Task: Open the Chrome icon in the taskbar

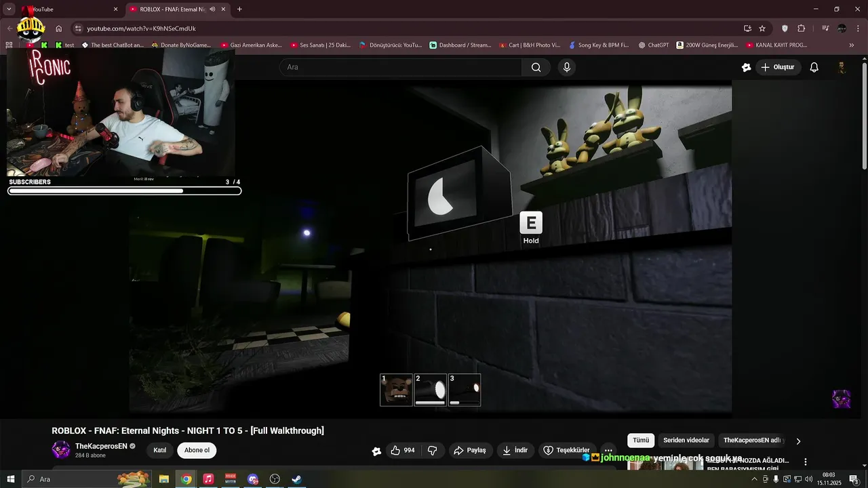Action: [186, 479]
